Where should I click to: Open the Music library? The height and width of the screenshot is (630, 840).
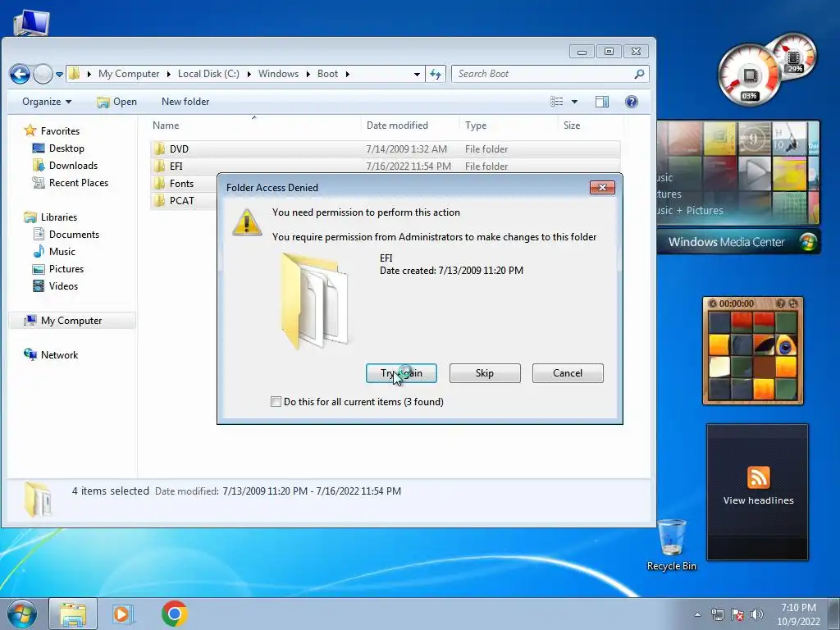coord(62,251)
